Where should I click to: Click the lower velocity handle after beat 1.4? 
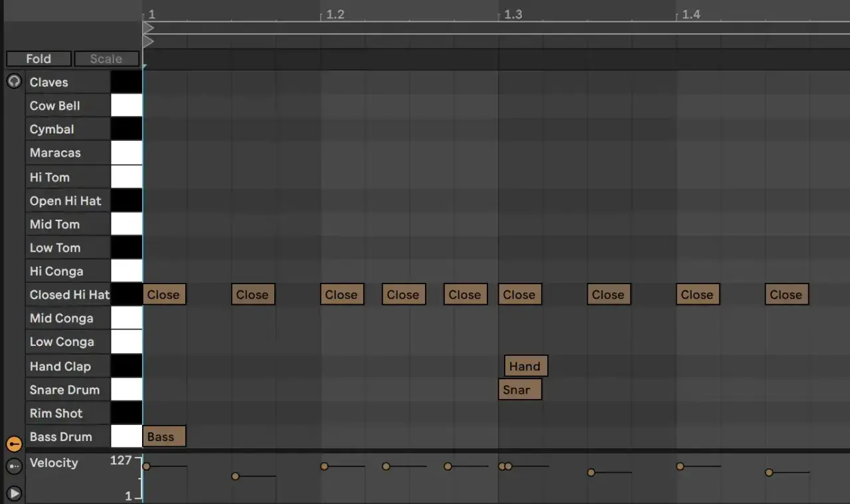tap(769, 473)
